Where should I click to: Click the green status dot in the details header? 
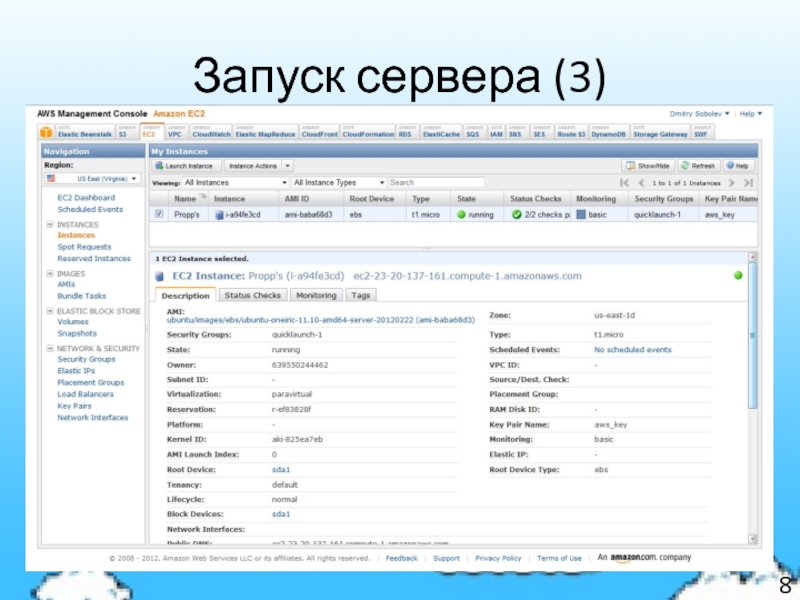click(x=738, y=276)
